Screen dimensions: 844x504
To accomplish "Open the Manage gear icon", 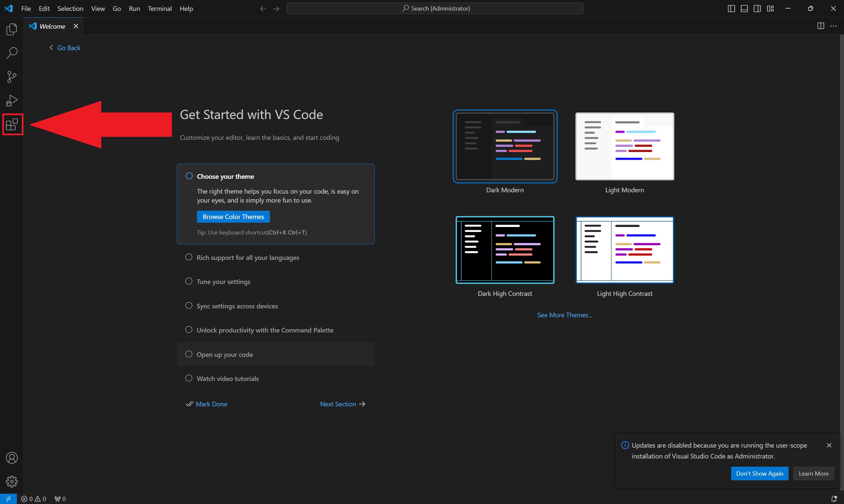I will click(12, 481).
